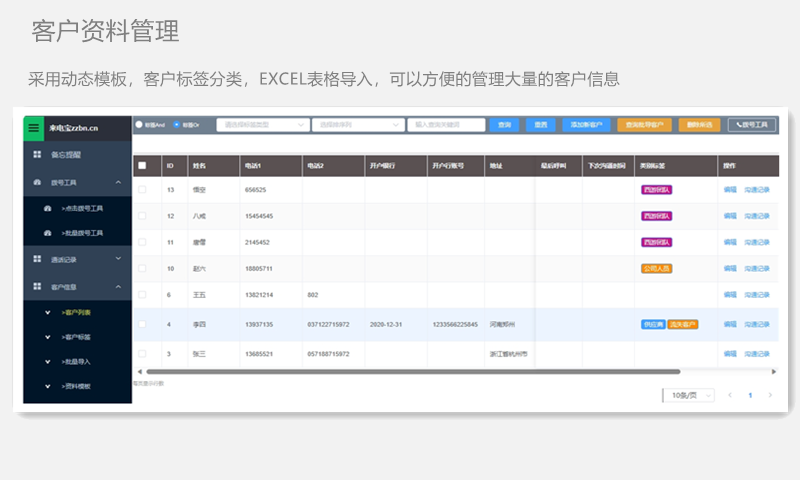
Task: Click the table scrollbar's left arrow
Action: pyautogui.click(x=140, y=372)
